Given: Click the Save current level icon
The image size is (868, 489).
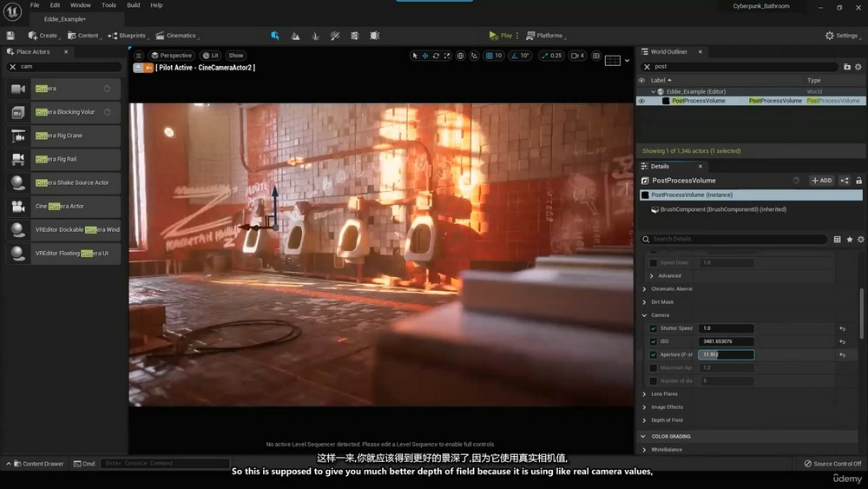Looking at the screenshot, I should (x=10, y=36).
